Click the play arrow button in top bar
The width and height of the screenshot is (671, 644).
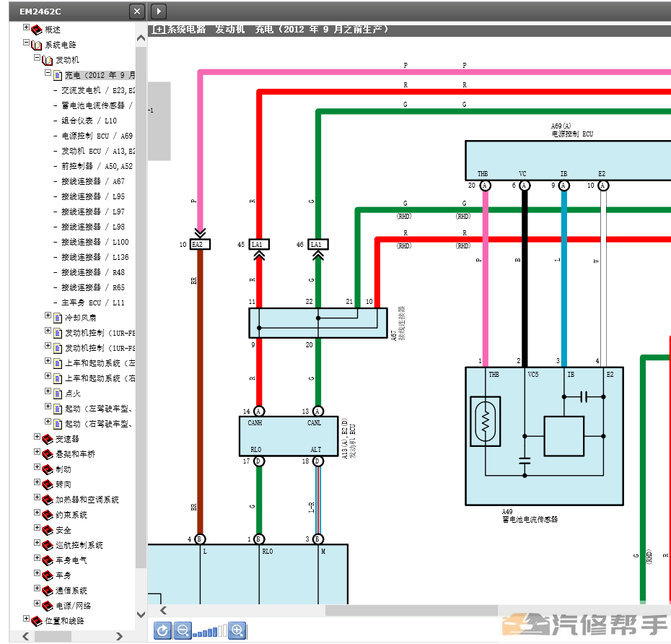[159, 11]
